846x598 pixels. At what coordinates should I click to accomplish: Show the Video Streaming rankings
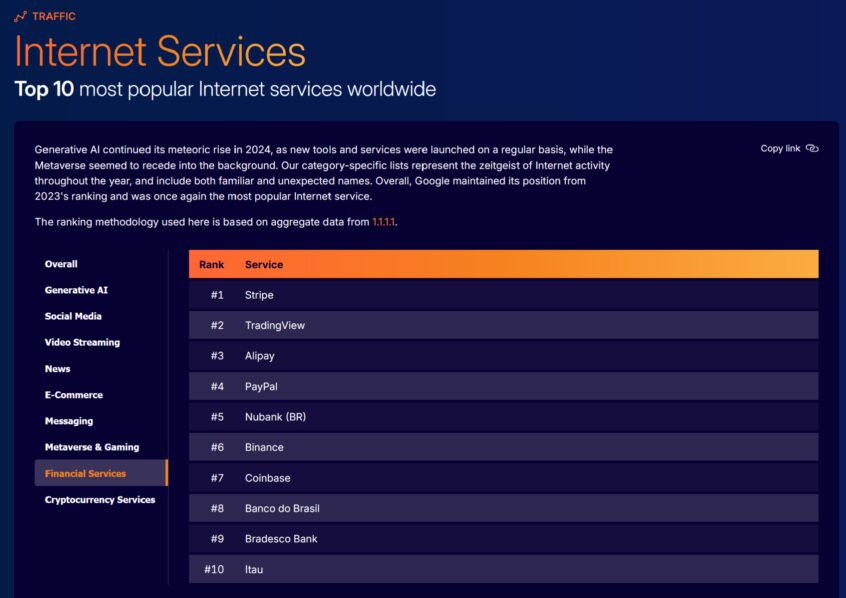point(82,342)
